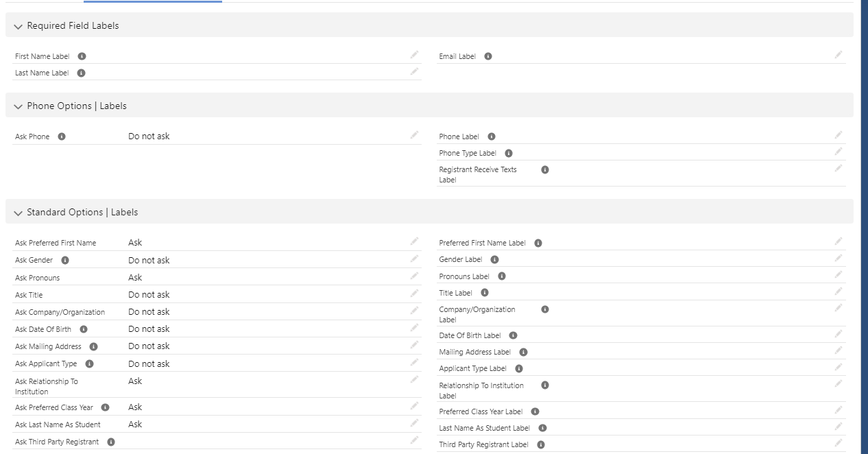Collapse the Required Field Labels section

pyautogui.click(x=18, y=26)
